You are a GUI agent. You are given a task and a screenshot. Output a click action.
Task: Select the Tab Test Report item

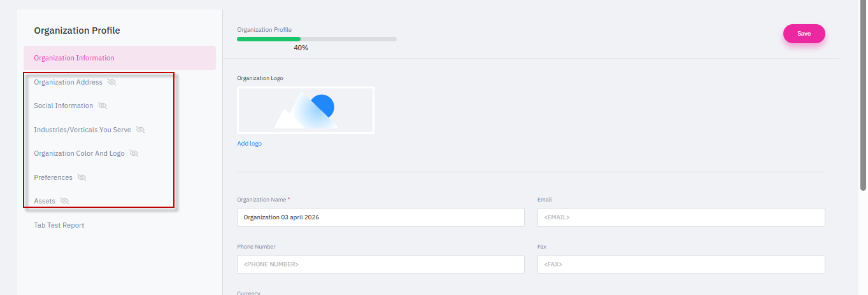click(59, 225)
